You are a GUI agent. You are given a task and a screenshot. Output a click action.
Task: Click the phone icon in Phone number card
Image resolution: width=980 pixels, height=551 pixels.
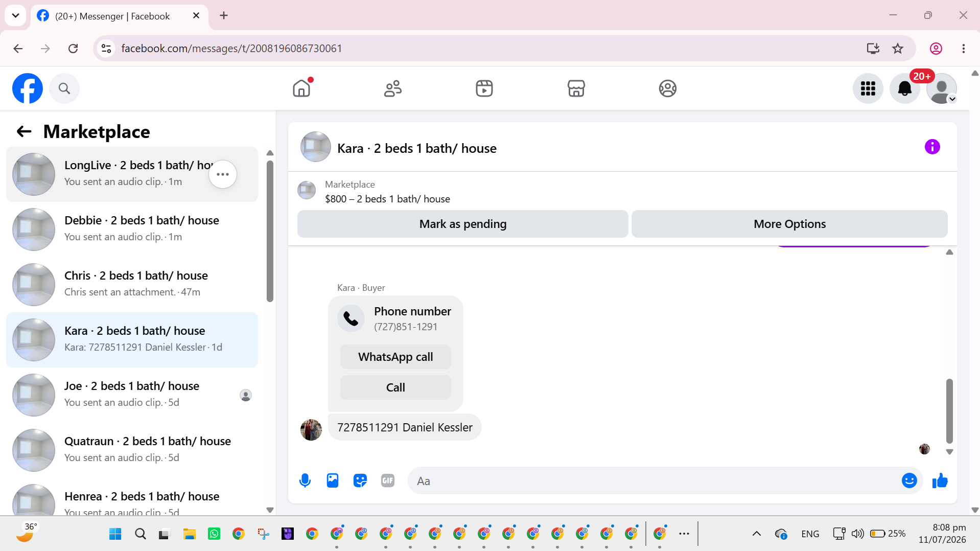click(x=351, y=318)
